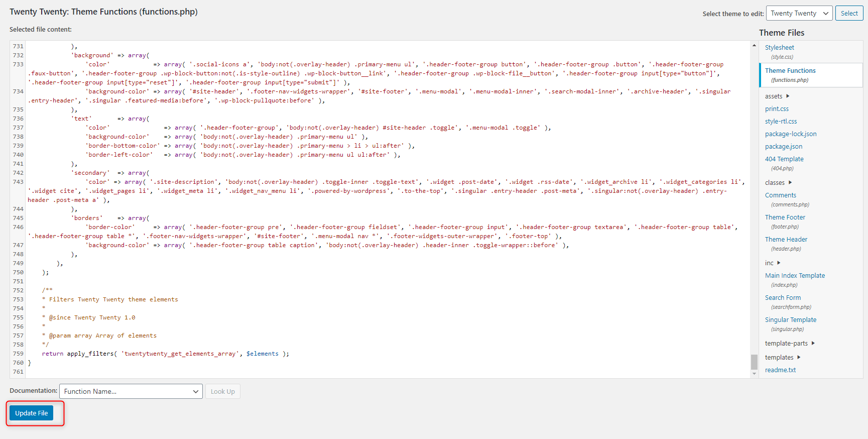Click the closing brace on line 760
The image size is (868, 439).
click(x=29, y=363)
